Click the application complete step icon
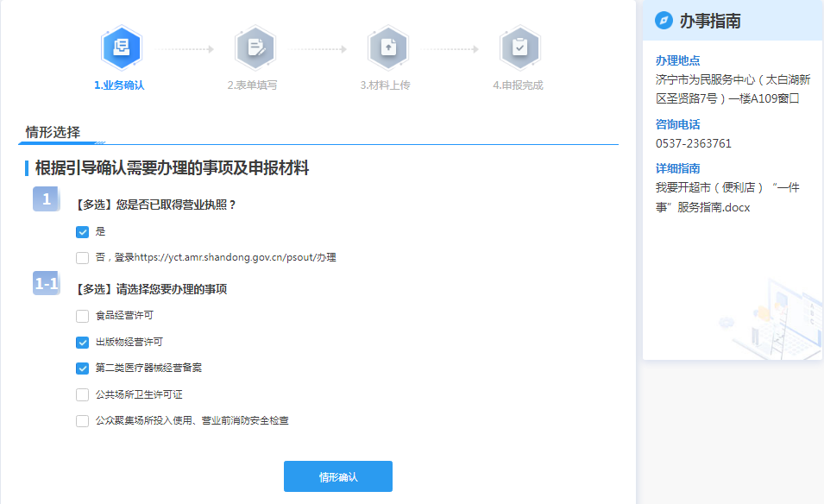The height and width of the screenshot is (504, 824). tap(519, 47)
